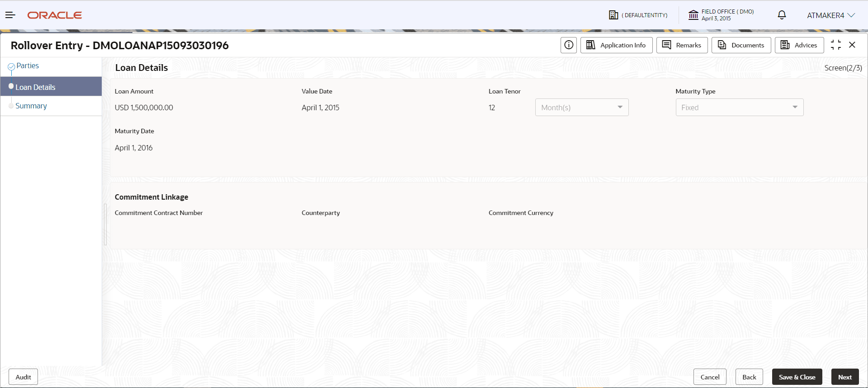Viewport: 868px width, 388px height.
Task: Click the Parties completed checkmark icon
Action: point(11,66)
